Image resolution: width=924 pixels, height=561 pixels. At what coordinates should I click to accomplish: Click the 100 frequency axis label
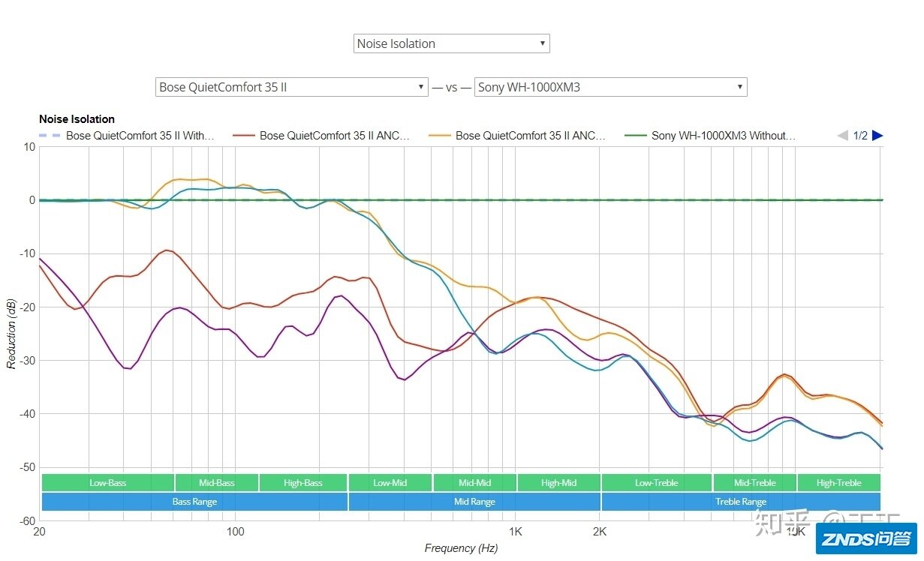point(236,531)
